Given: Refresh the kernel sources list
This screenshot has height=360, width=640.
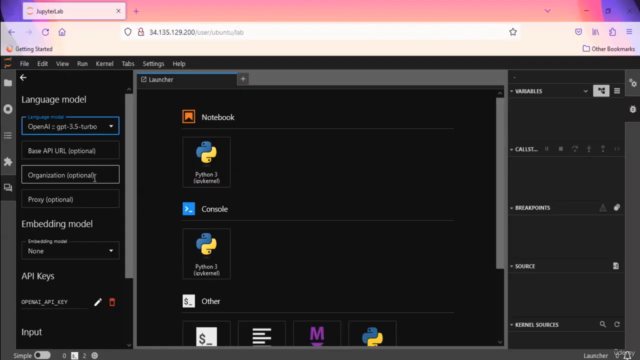Looking at the screenshot, I should coord(617,324).
